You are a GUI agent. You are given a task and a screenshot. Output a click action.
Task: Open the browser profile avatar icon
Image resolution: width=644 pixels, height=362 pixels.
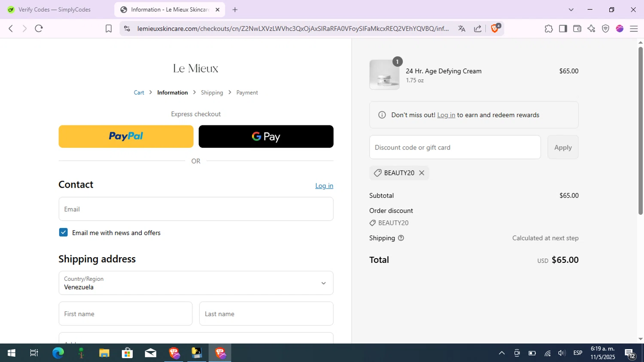(x=620, y=28)
